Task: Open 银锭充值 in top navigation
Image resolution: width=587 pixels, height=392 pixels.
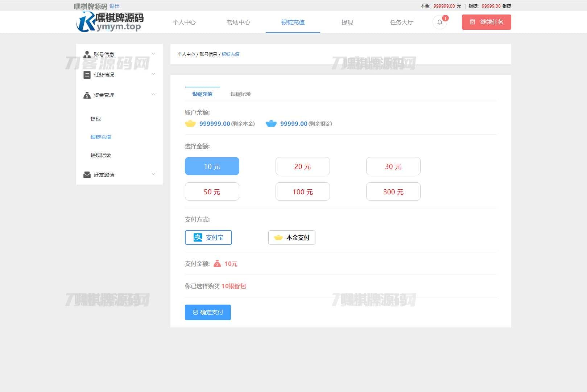Action: [x=293, y=22]
